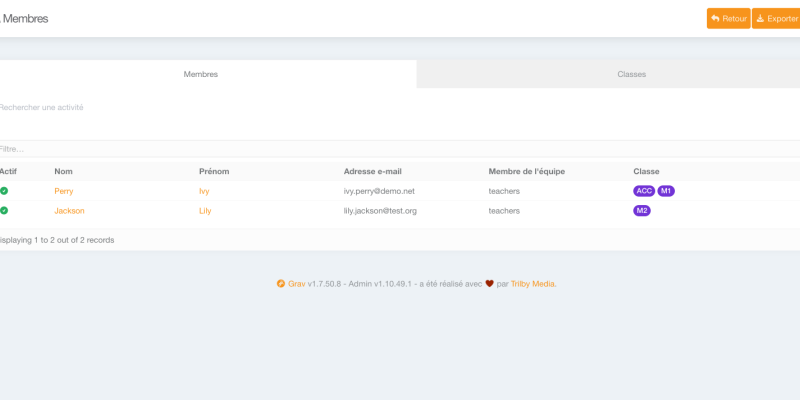Viewport: 800px width, 400px height.
Task: Open the Perry name link
Action: (x=64, y=191)
